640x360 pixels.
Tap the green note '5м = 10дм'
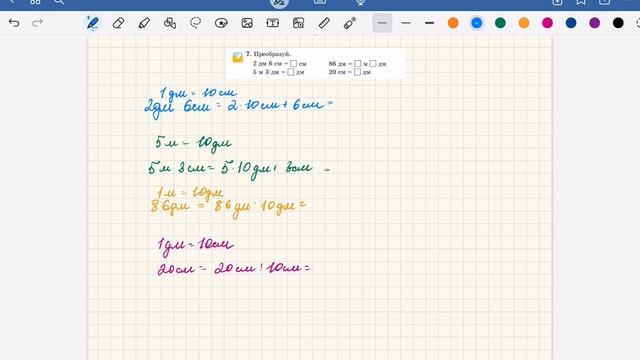click(193, 144)
